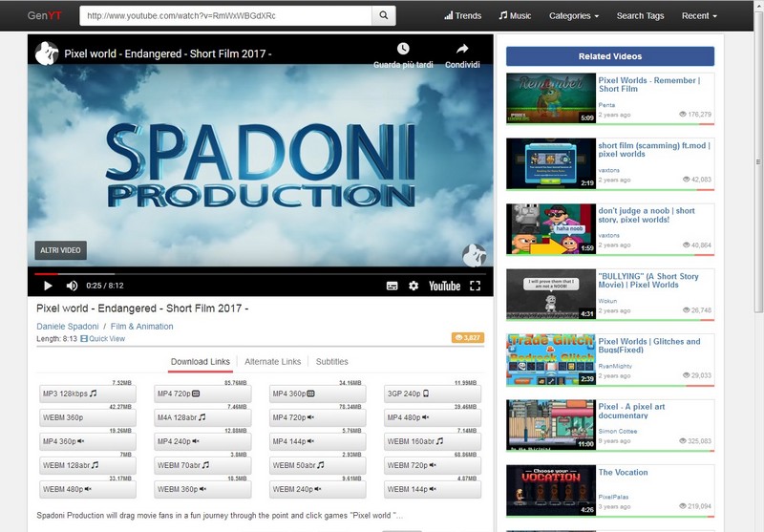The image size is (764, 532).
Task: Mute the video volume speaker icon
Action: (x=72, y=286)
